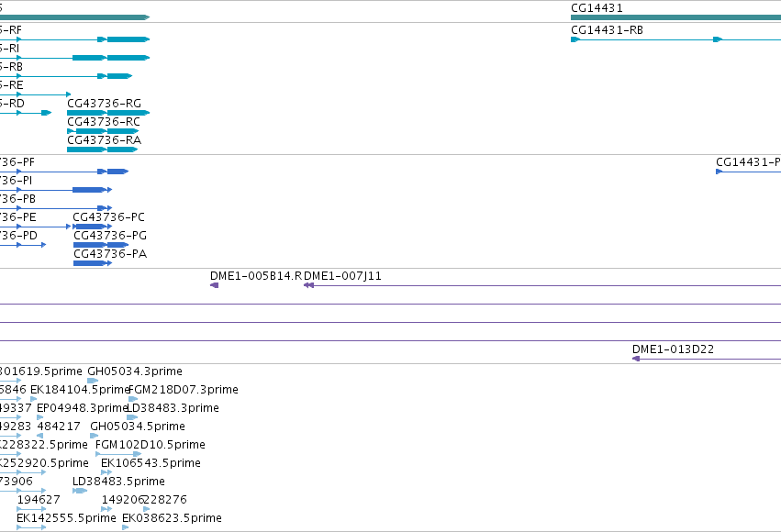The image size is (781, 532).
Task: Select the CG43736-RA transcript glyph
Action: pos(103,150)
